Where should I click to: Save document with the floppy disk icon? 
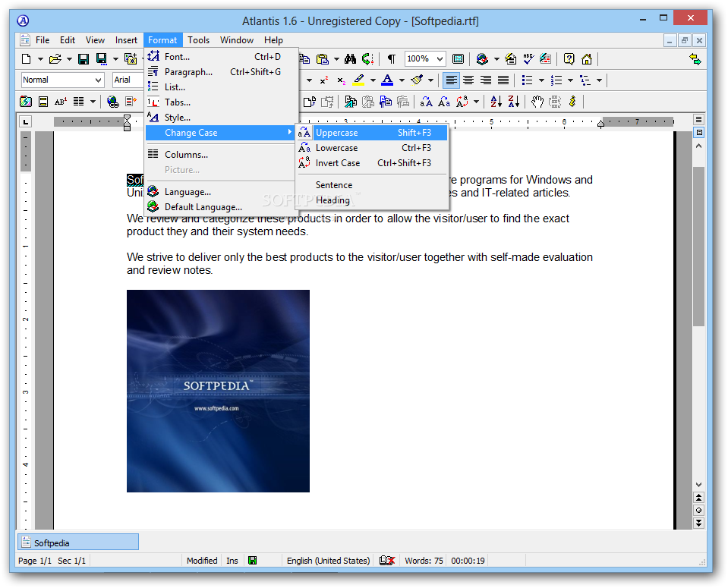point(84,59)
